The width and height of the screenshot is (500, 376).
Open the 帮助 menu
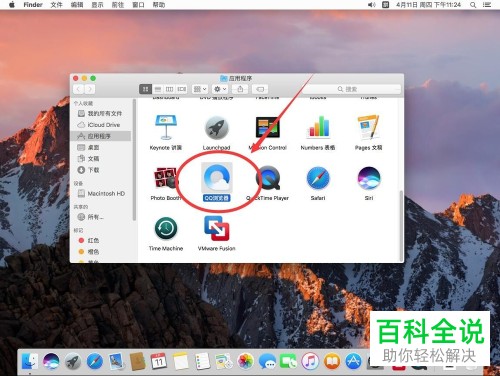[x=159, y=5]
